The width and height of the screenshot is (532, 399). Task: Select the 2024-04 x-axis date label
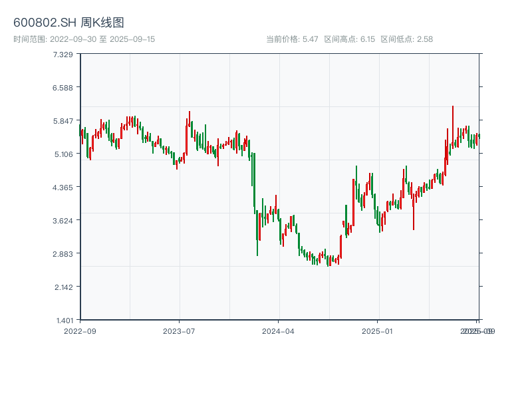point(279,331)
